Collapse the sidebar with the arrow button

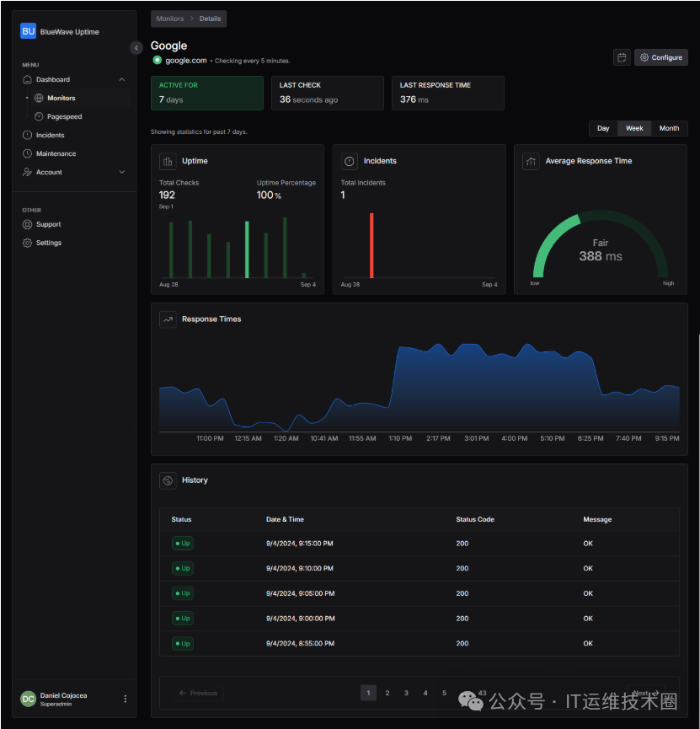click(x=136, y=47)
